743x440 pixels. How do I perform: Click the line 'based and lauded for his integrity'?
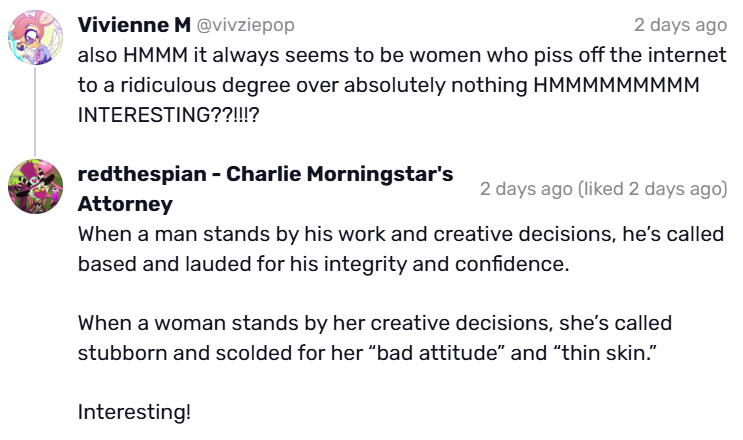(324, 264)
